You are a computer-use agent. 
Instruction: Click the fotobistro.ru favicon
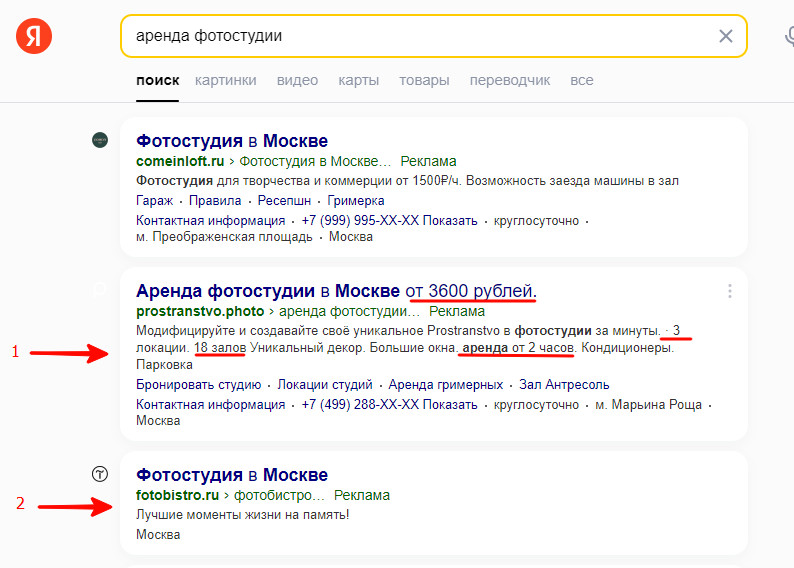point(99,475)
